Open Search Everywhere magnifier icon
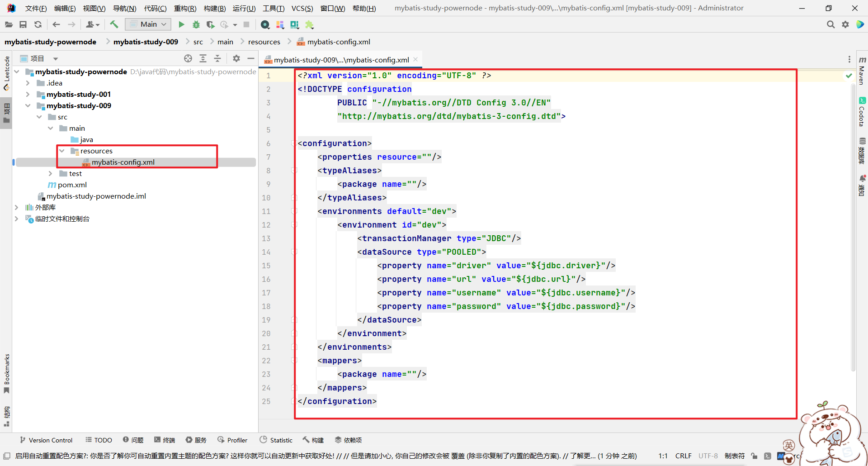This screenshot has width=868, height=466. coord(830,24)
